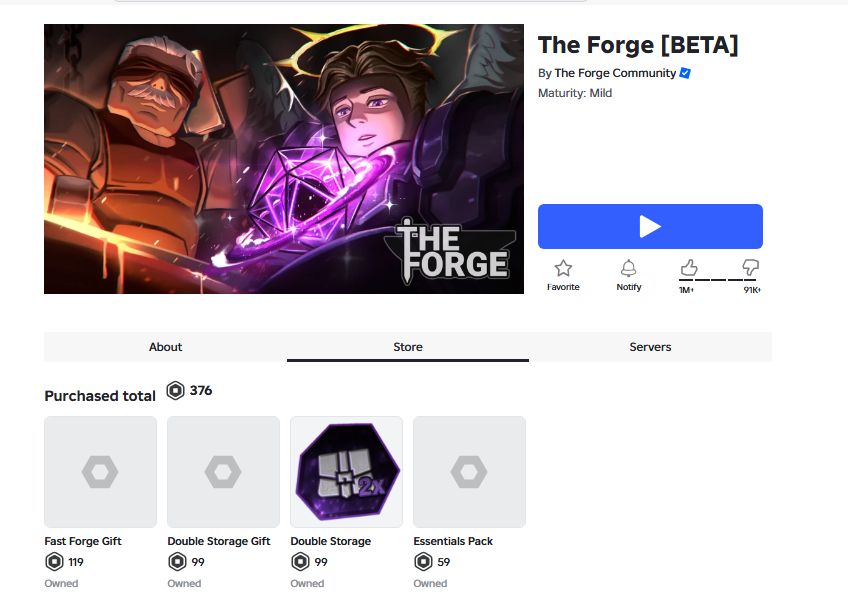
Task: Click the thumbs up like icon
Action: click(x=688, y=268)
